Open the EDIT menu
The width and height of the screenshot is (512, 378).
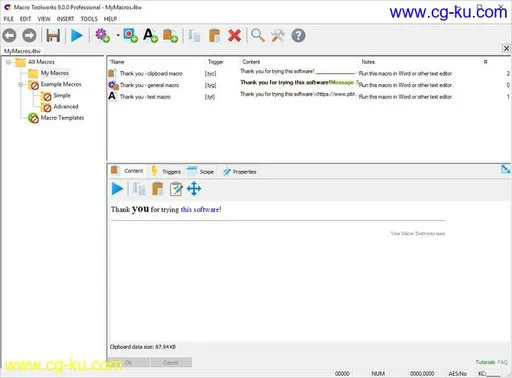coord(25,19)
